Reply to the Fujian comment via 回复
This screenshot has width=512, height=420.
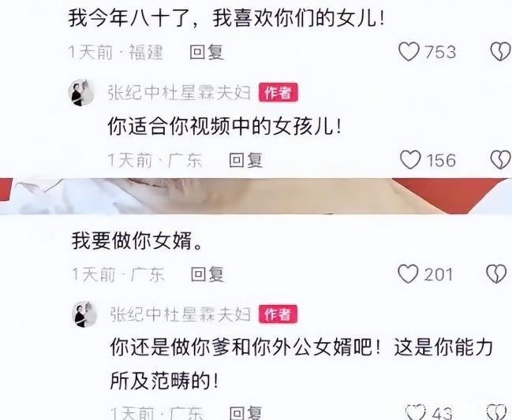tap(207, 52)
